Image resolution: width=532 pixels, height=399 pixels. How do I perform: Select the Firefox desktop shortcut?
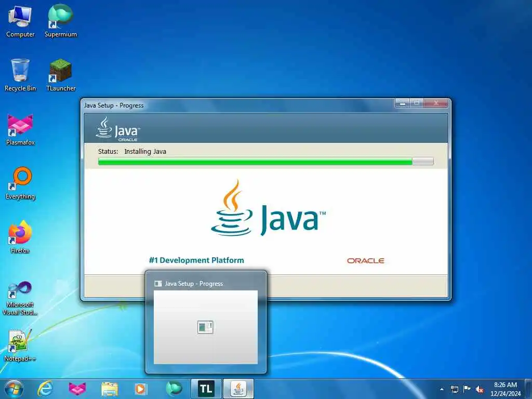(20, 237)
